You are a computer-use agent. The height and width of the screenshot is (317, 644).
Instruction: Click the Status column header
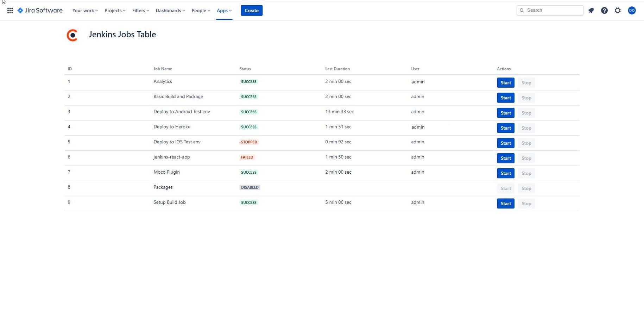[245, 69]
